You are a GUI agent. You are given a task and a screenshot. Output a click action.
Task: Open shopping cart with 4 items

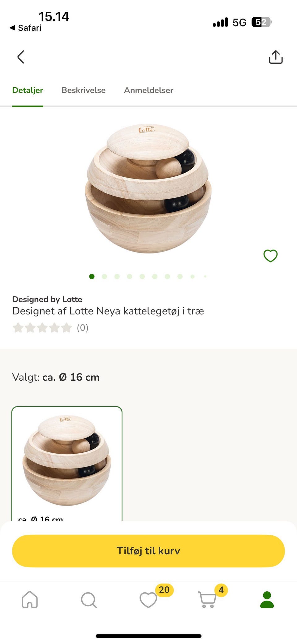pyautogui.click(x=207, y=600)
